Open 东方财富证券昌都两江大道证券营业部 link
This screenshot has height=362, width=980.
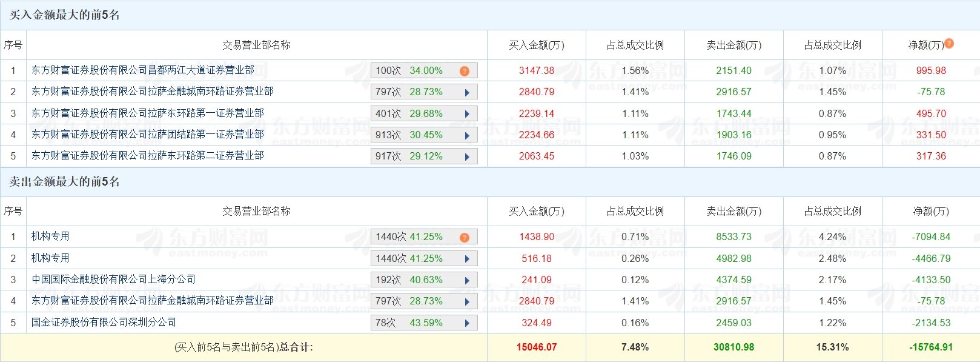143,70
